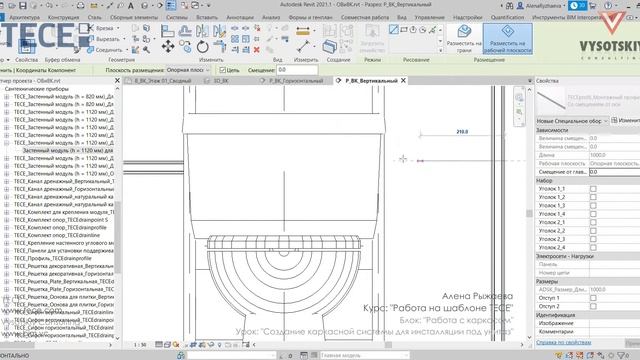Select the Array tool in Modify panel
The width and height of the screenshot is (640, 360).
pos(235,39)
